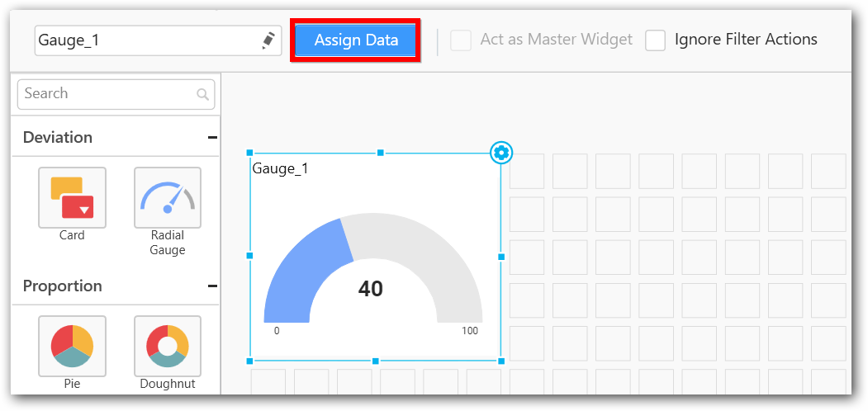Select the Pie chart widget icon
The height and width of the screenshot is (411, 868).
[72, 346]
